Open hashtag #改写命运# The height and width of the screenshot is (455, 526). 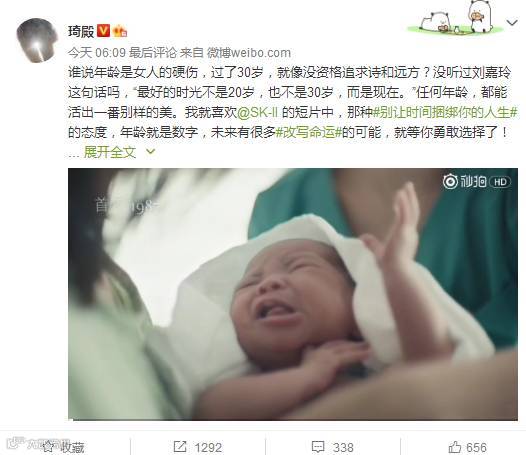309,132
